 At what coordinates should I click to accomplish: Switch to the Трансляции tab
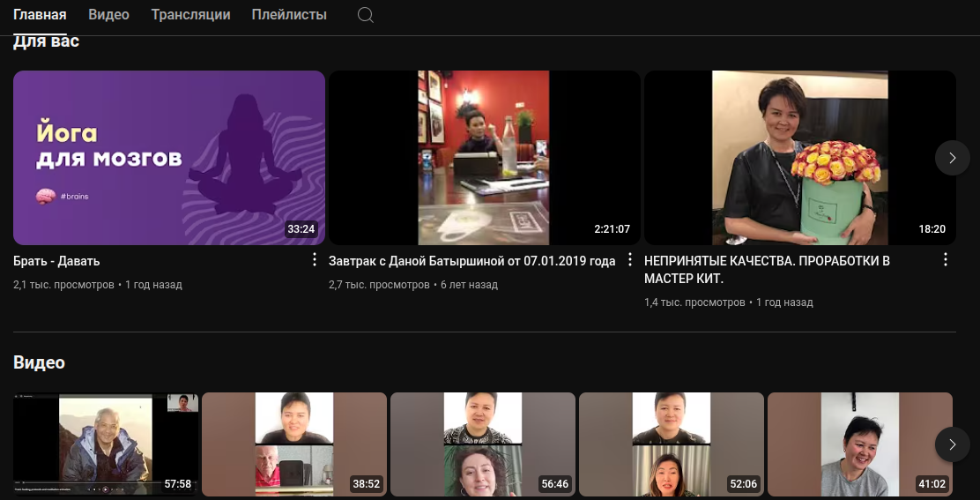(x=190, y=14)
